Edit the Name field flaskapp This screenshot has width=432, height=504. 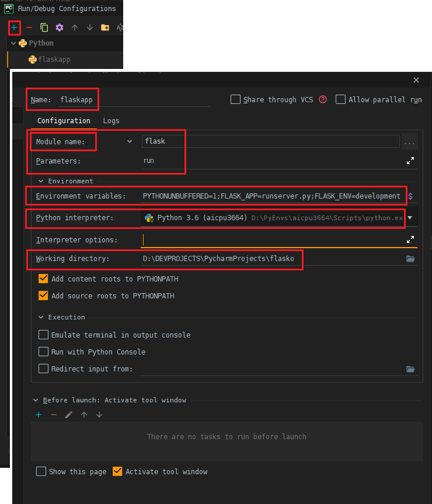pos(134,100)
